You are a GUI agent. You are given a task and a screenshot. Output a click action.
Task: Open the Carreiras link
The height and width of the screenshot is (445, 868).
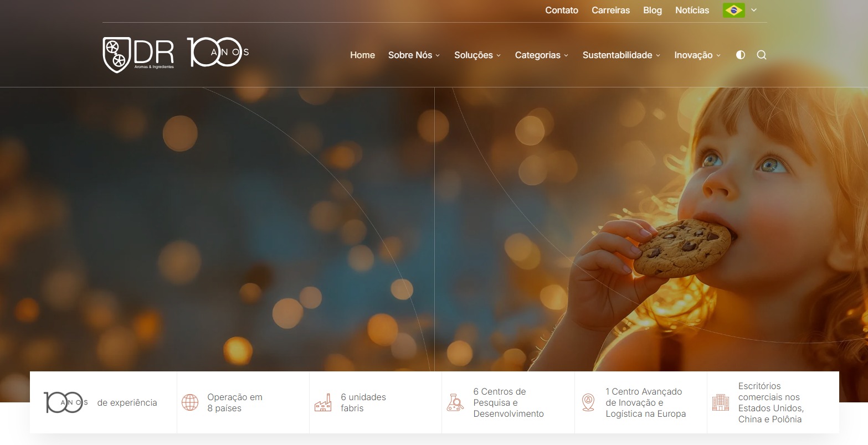click(x=610, y=10)
